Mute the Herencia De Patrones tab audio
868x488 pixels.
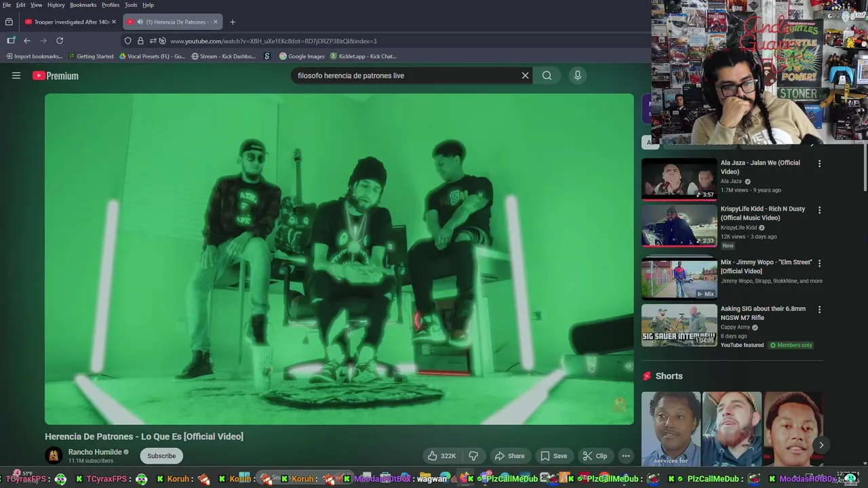[x=140, y=22]
